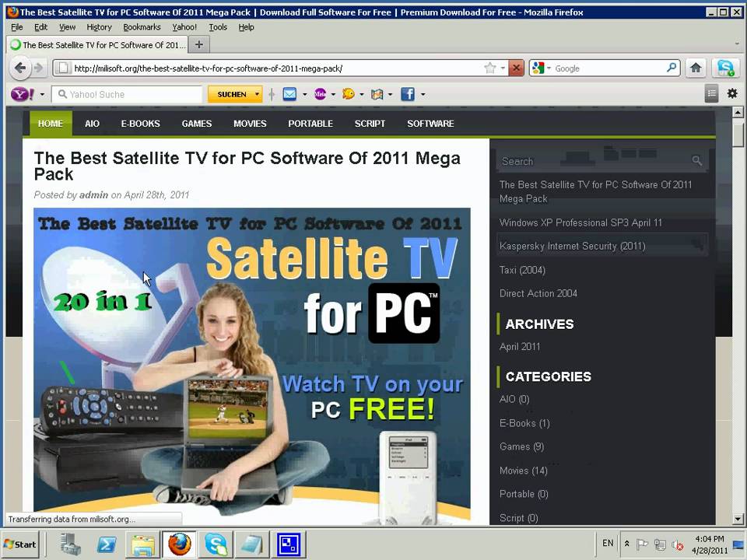
Task: Click the Yahoo! logo button
Action: click(22, 94)
